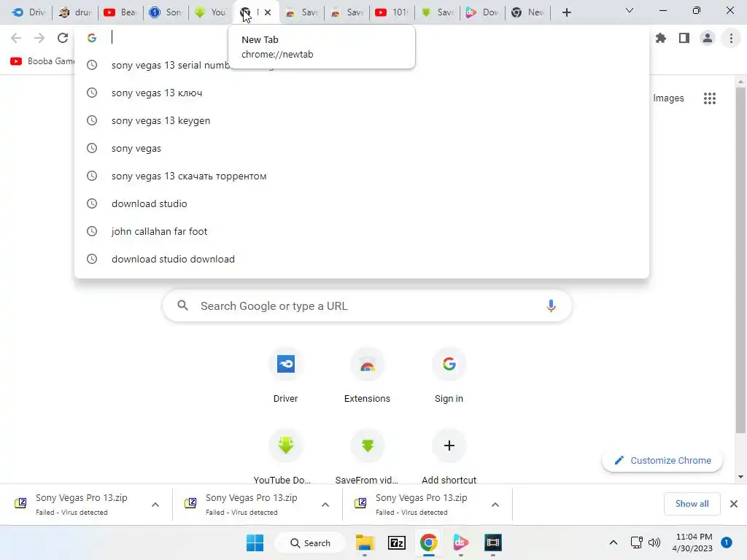Add a new shortcut tile
Viewport: 747px width, 560px height.
click(x=449, y=457)
